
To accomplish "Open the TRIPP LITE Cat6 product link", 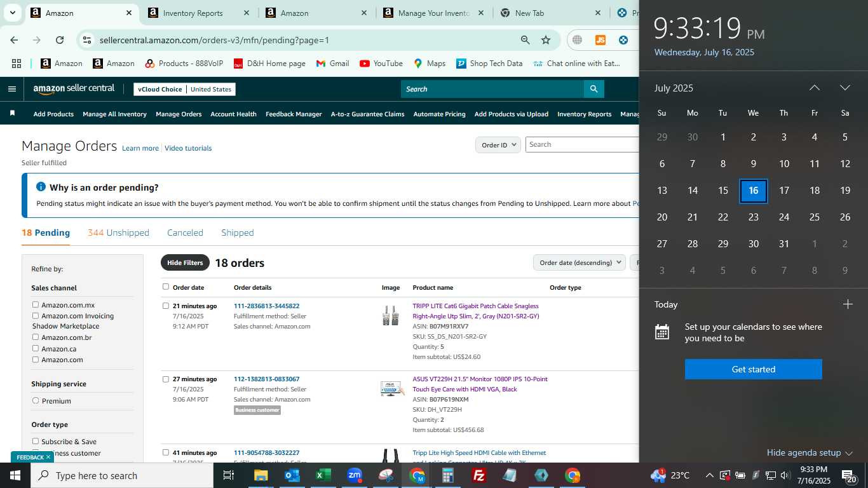I will [x=476, y=311].
